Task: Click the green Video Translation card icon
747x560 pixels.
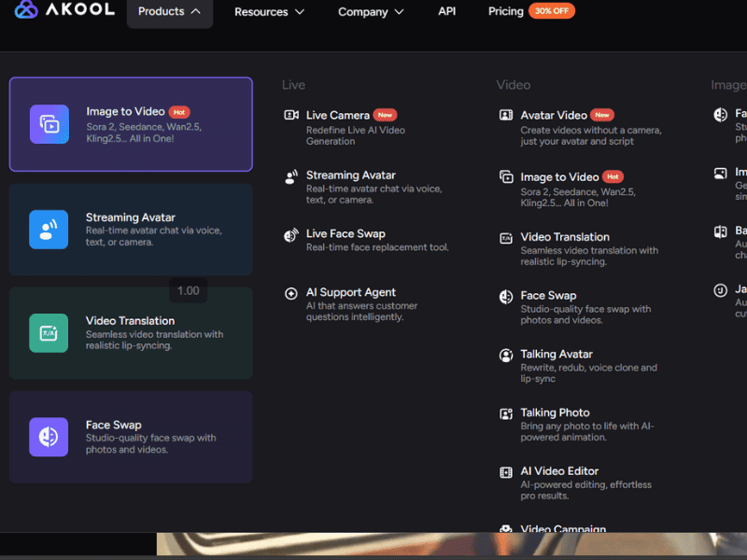Action: (49, 333)
